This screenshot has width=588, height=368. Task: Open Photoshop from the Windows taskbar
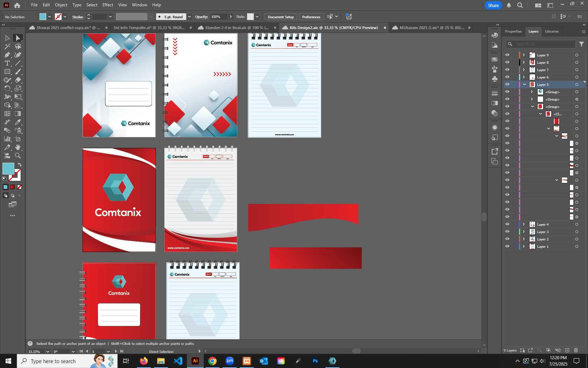pos(315,361)
